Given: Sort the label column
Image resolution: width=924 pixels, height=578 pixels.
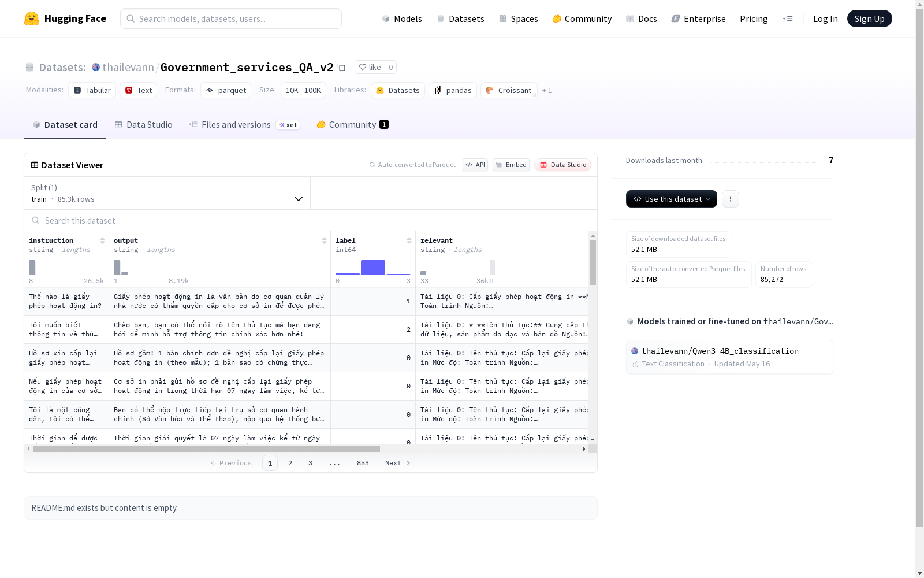Looking at the screenshot, I should coord(409,240).
